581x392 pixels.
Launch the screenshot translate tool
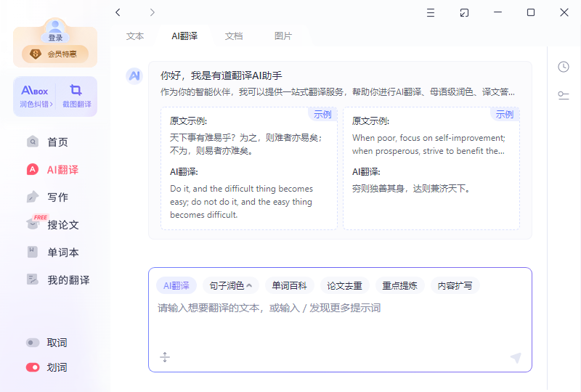pyautogui.click(x=76, y=96)
